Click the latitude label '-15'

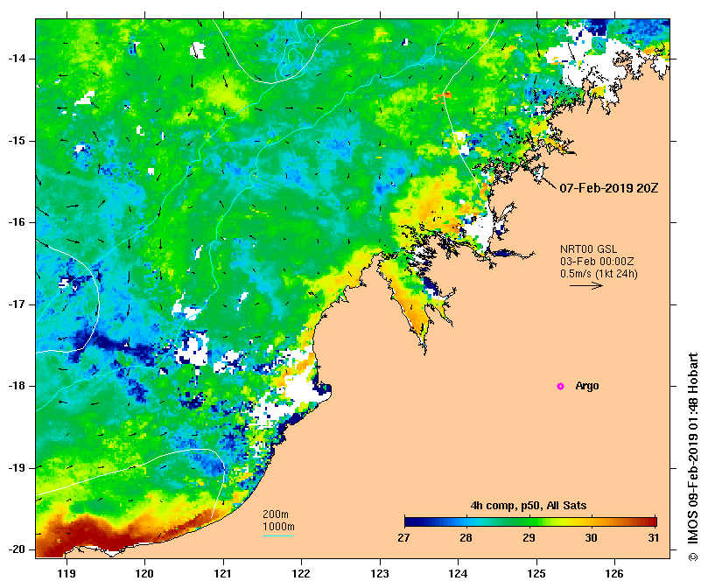click(x=17, y=141)
